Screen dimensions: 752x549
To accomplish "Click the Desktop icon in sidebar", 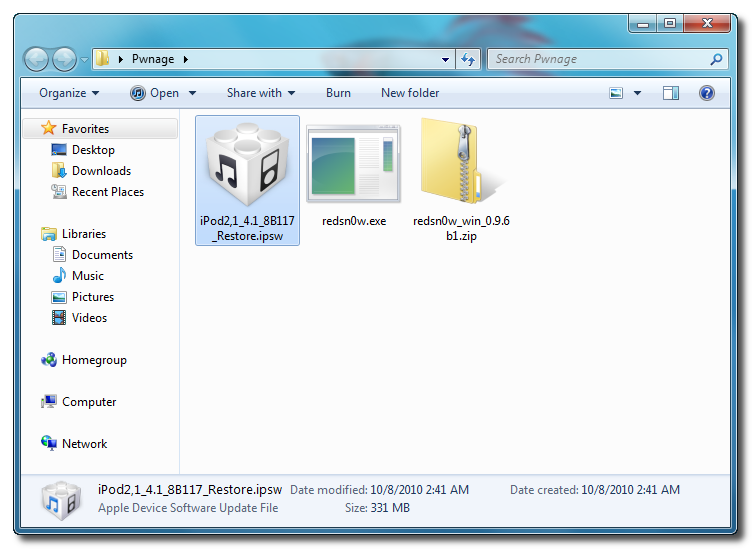I will coord(59,150).
